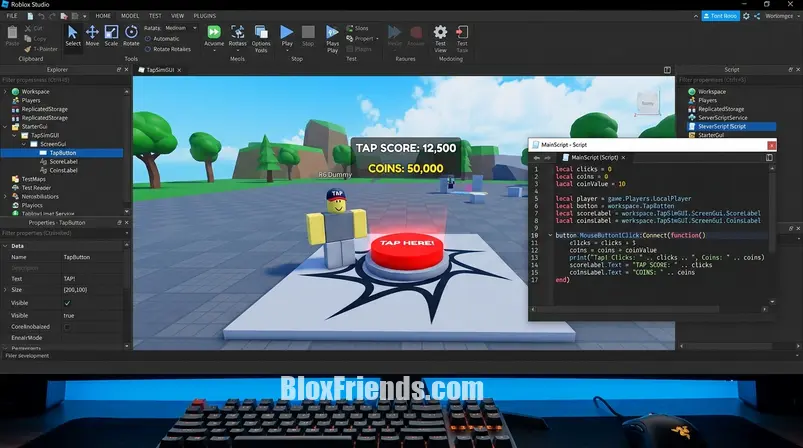This screenshot has width=803, height=448.
Task: Close the TapSimGUI tab
Action: pyautogui.click(x=179, y=70)
